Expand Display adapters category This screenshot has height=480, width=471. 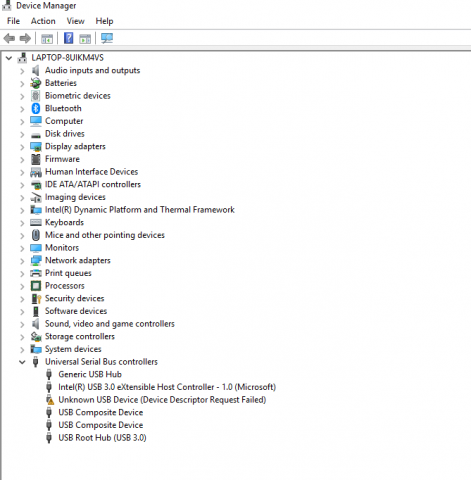22,147
